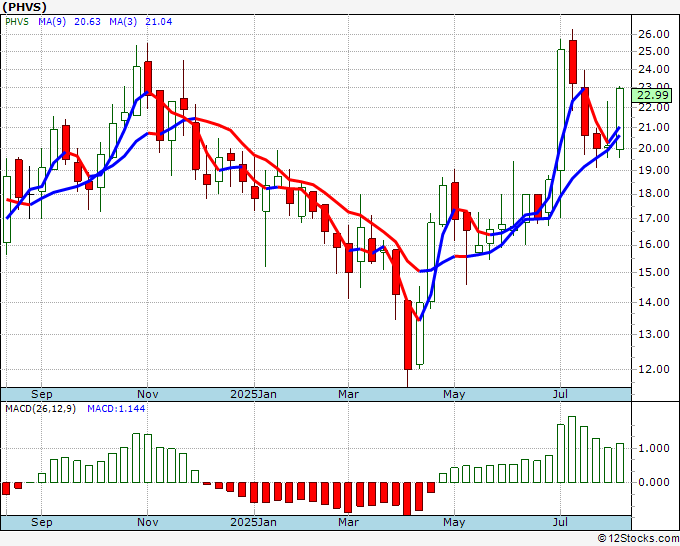Image resolution: width=680 pixels, height=546 pixels.
Task: Click Sep on the MACD panel axis
Action: point(42,522)
